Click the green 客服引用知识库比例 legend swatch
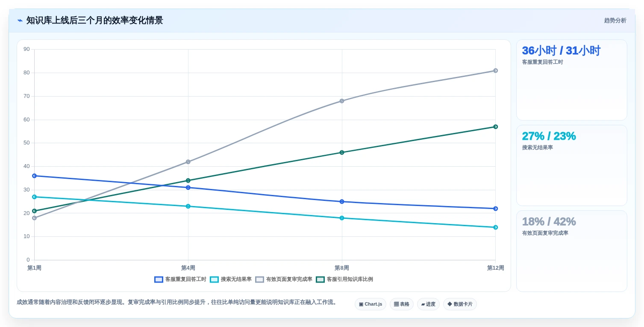 click(320, 280)
